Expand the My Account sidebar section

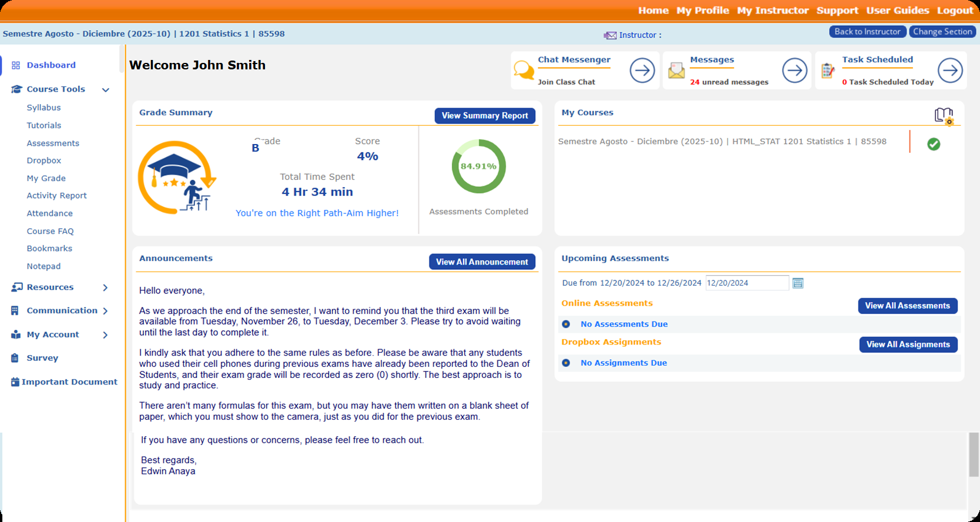tap(106, 335)
